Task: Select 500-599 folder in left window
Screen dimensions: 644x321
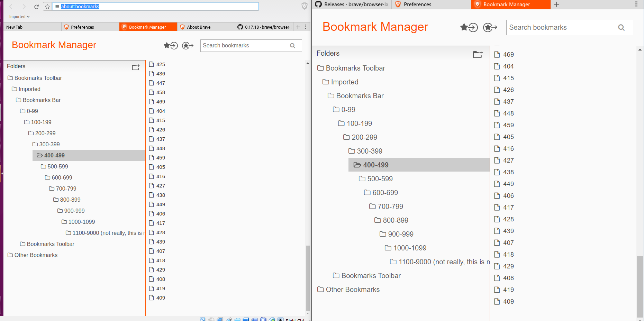Action: point(54,166)
